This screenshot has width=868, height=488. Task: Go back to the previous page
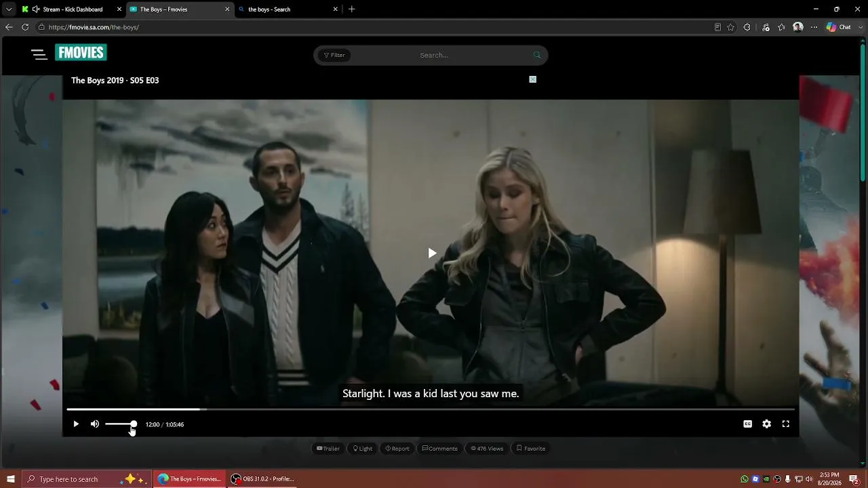coord(9,27)
